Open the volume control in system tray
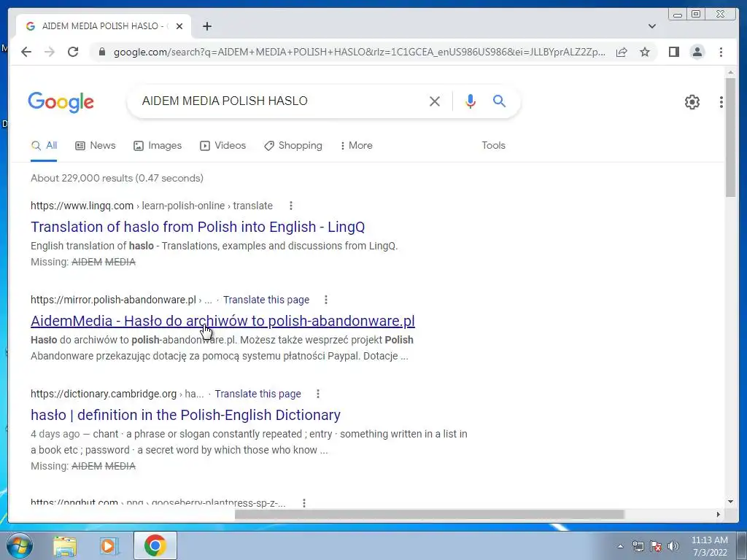 [673, 546]
